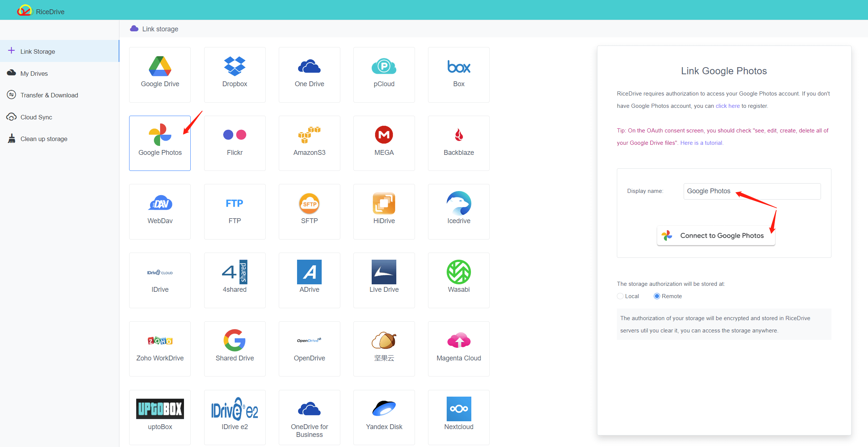
Task: Open Cloud Sync section
Action: point(36,117)
